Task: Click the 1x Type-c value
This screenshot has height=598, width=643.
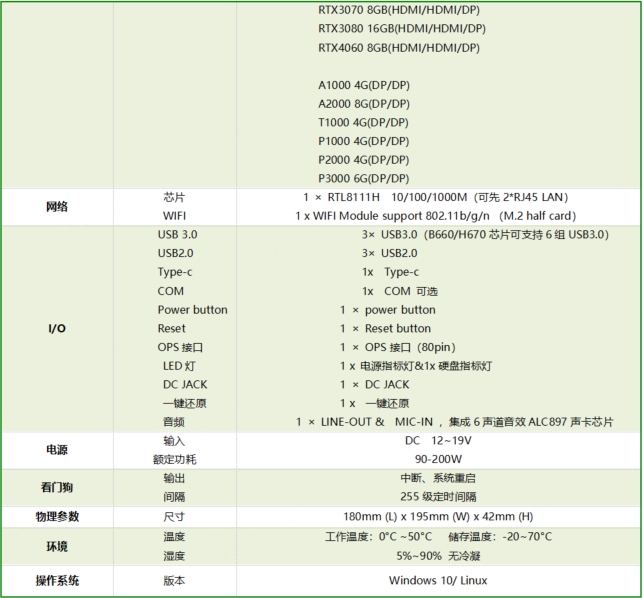Action: [390, 272]
